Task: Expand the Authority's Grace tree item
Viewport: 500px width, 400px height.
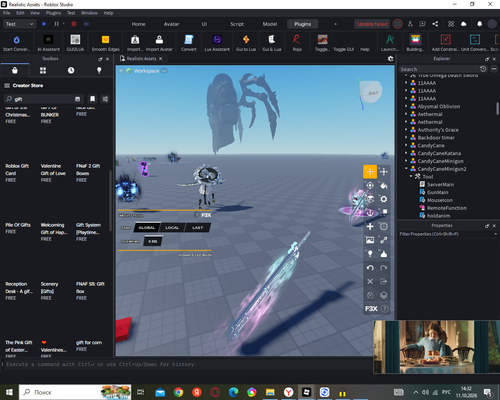Action: point(406,130)
